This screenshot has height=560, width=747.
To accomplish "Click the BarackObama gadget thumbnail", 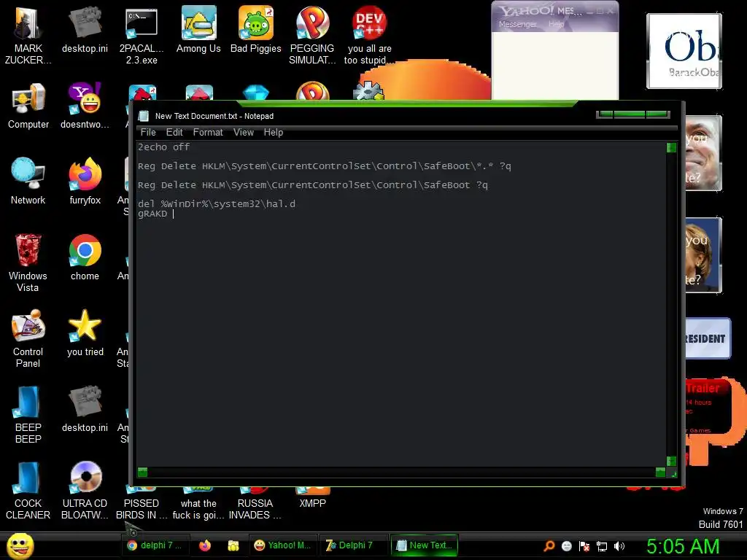I will (x=684, y=51).
